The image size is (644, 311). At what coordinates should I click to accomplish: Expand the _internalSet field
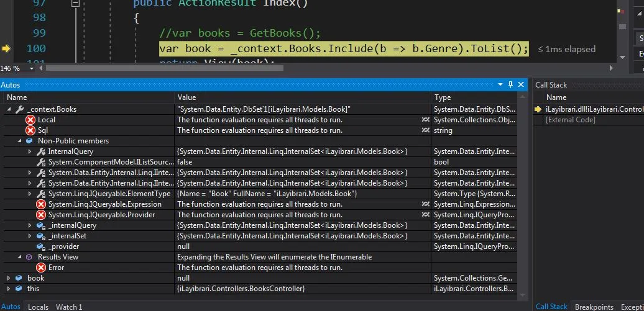pos(30,236)
